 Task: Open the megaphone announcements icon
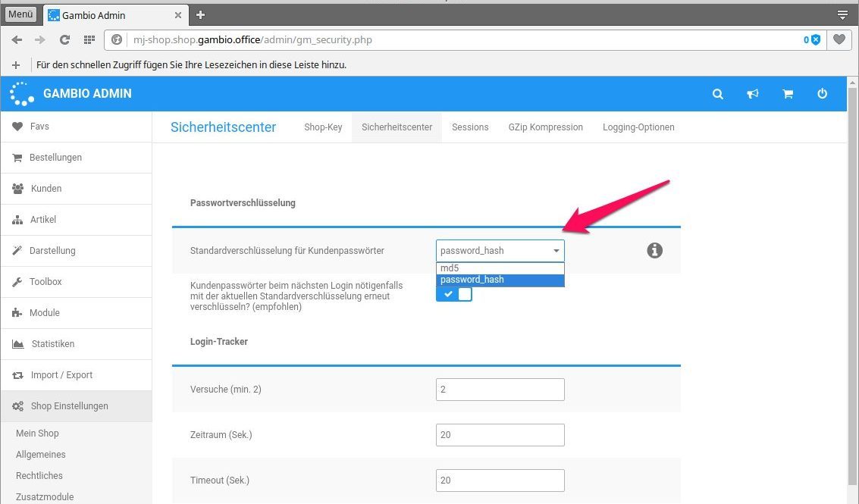click(x=753, y=94)
